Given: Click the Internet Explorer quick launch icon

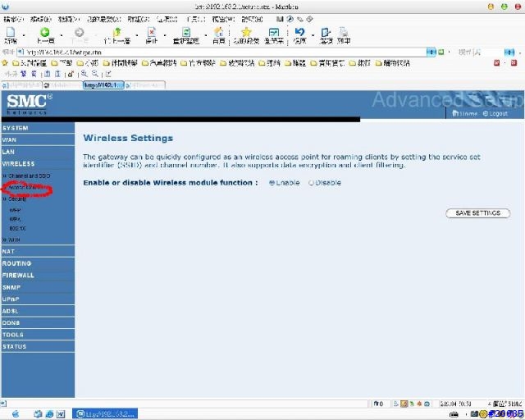Looking at the screenshot, I should (49, 414).
